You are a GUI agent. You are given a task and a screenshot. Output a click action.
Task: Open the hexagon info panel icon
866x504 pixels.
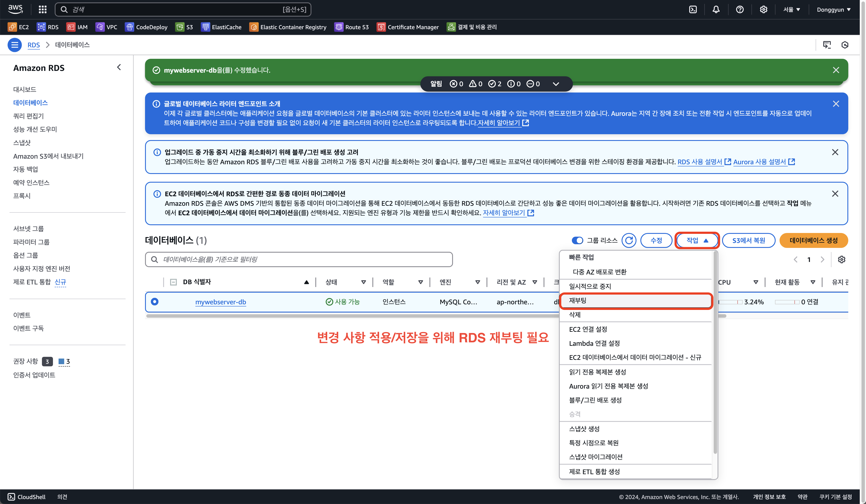click(x=845, y=45)
